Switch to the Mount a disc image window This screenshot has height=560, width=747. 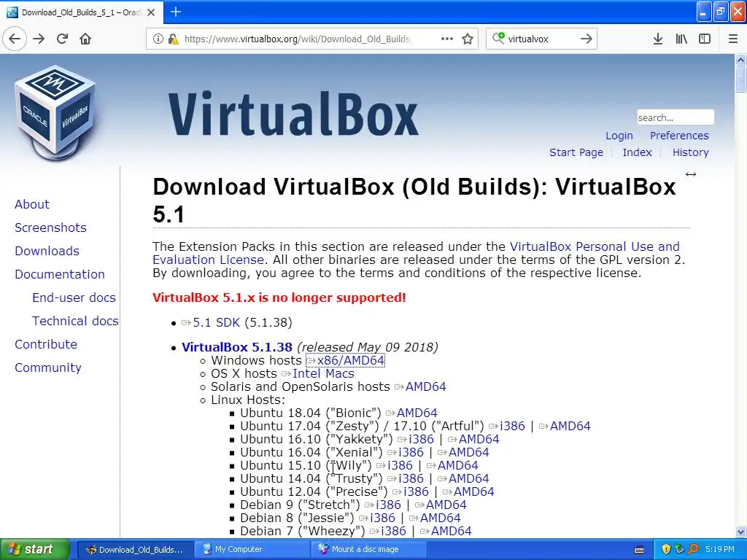[x=368, y=549]
